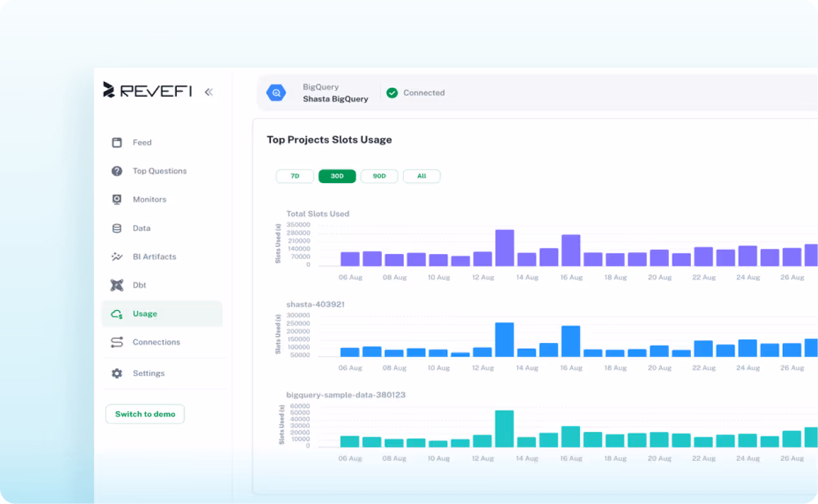Click the Total Slots Used chart title

[x=317, y=213]
